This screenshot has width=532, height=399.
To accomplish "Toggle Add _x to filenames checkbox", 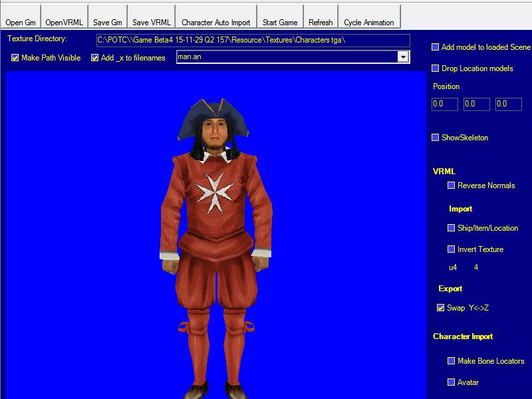I will tap(94, 58).
